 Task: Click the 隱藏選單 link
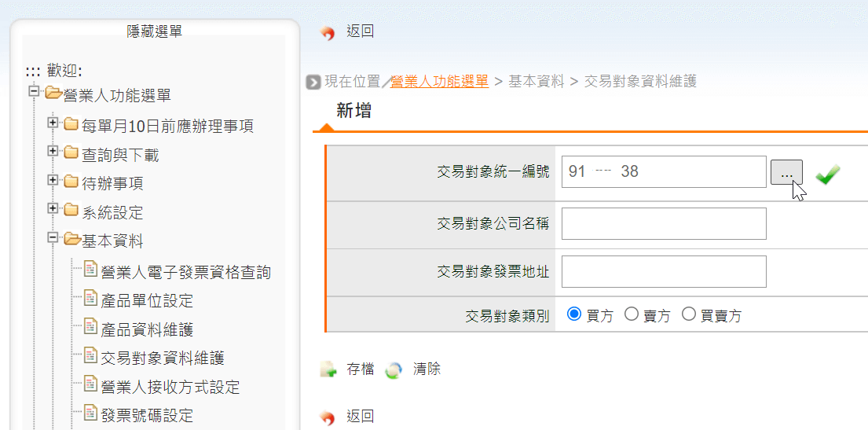pyautogui.click(x=155, y=31)
